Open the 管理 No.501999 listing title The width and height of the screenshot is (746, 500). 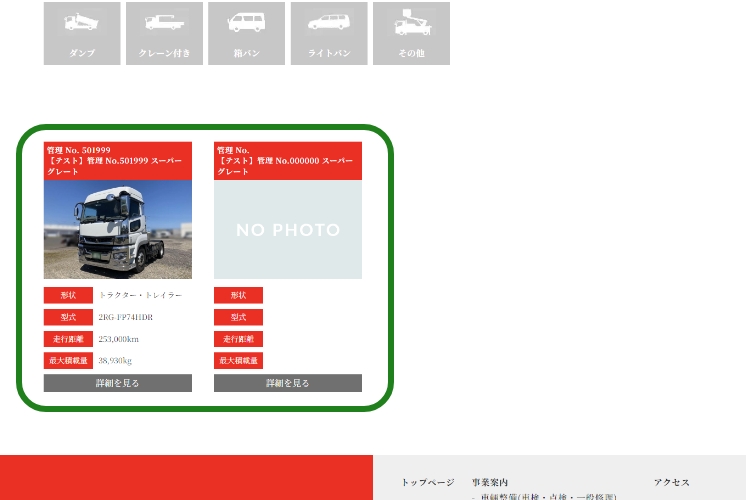point(118,160)
